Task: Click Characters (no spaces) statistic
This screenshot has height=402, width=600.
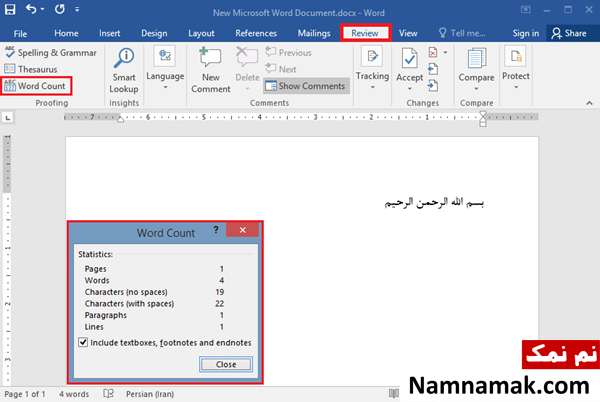Action: (154, 292)
